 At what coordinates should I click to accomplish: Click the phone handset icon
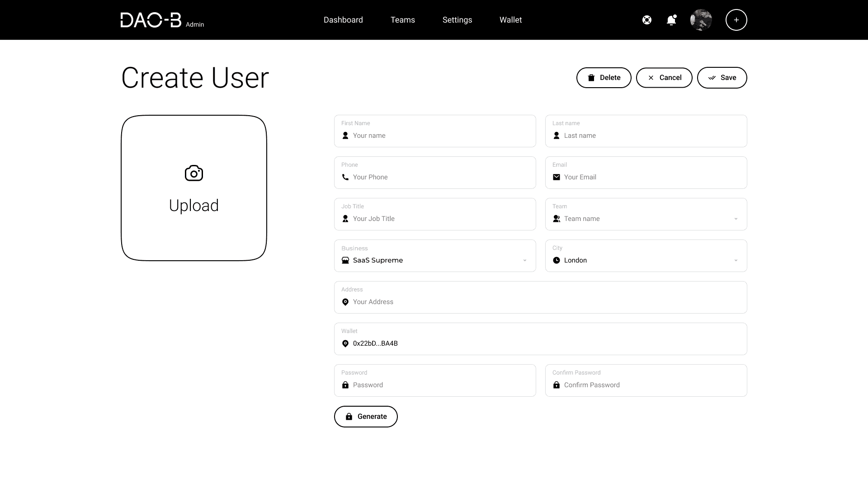click(x=345, y=177)
